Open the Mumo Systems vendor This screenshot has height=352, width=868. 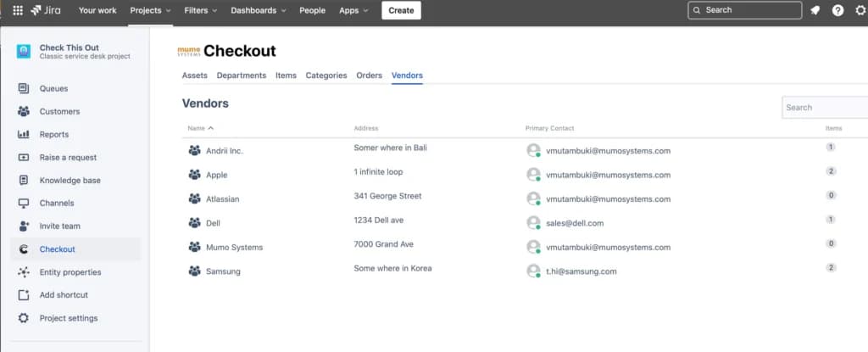[x=235, y=247]
